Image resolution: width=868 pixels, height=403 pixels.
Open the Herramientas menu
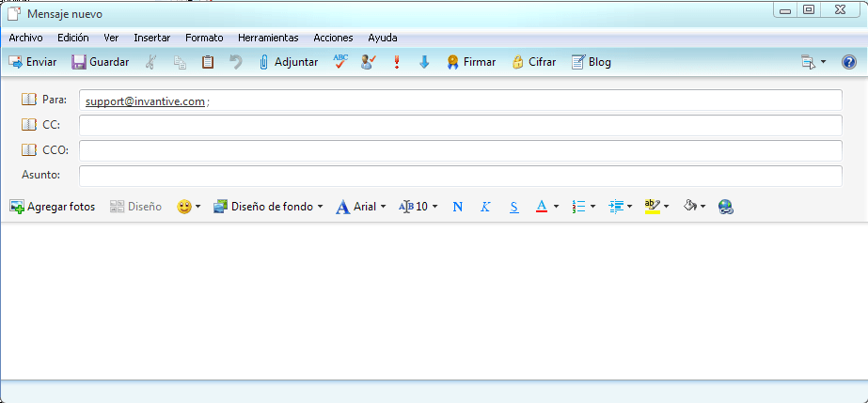coord(268,38)
